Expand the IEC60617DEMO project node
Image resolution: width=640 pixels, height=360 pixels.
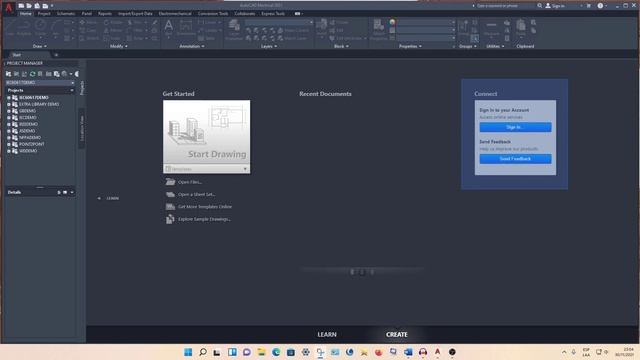[9, 98]
